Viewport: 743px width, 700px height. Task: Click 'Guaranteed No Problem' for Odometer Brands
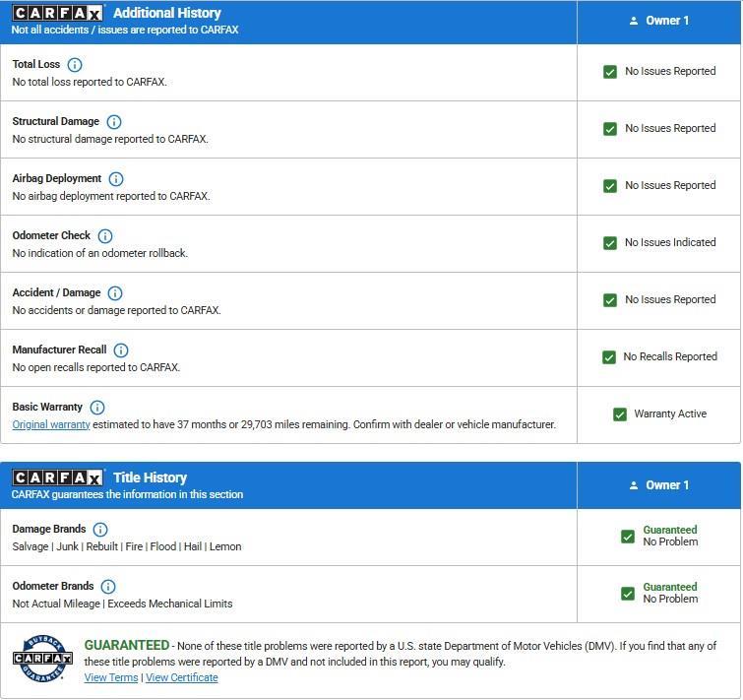coord(670,593)
